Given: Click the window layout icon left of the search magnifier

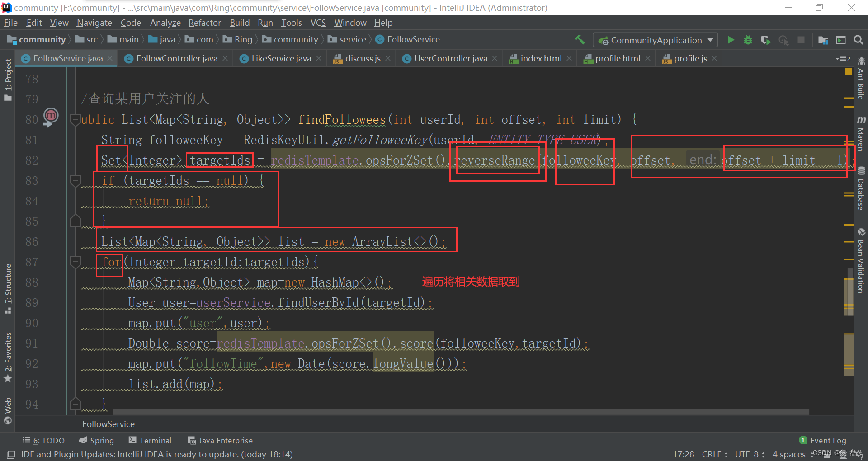Looking at the screenshot, I should point(841,40).
